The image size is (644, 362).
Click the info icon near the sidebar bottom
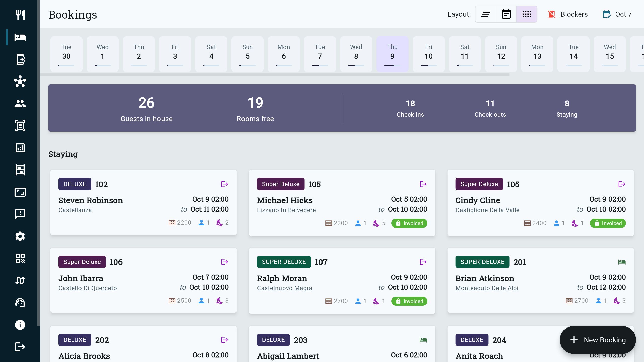(x=20, y=325)
